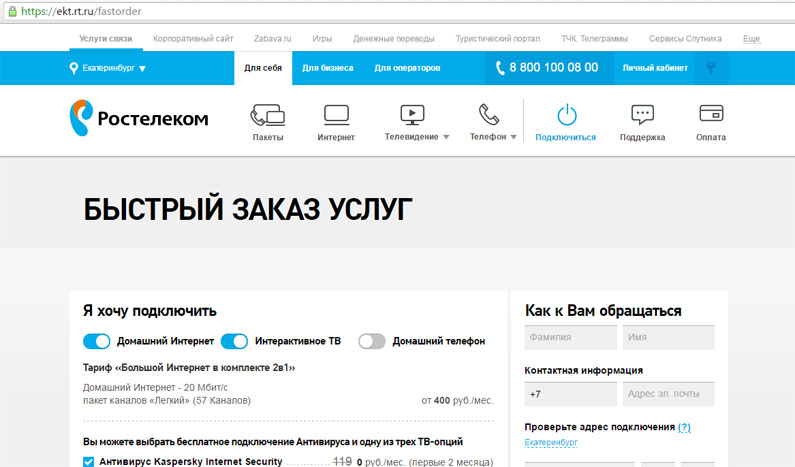Viewport: 795px width, 467px height.
Task: Disable the Домашний Интернет toggle
Action: click(97, 341)
